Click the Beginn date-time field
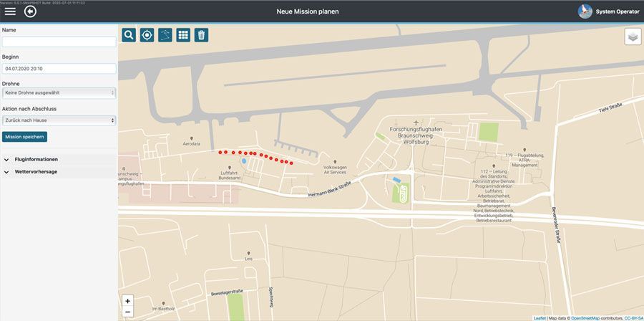 [59, 69]
